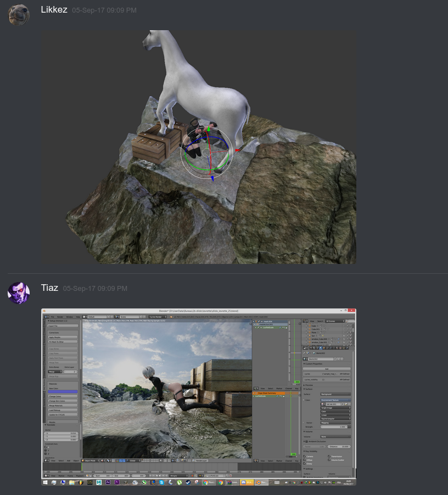Click the Fix Mesh To Other button
The image size is (448, 495).
63,341
